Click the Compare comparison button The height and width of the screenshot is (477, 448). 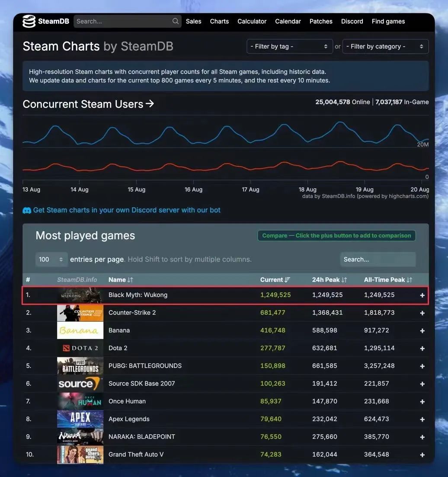pos(336,235)
